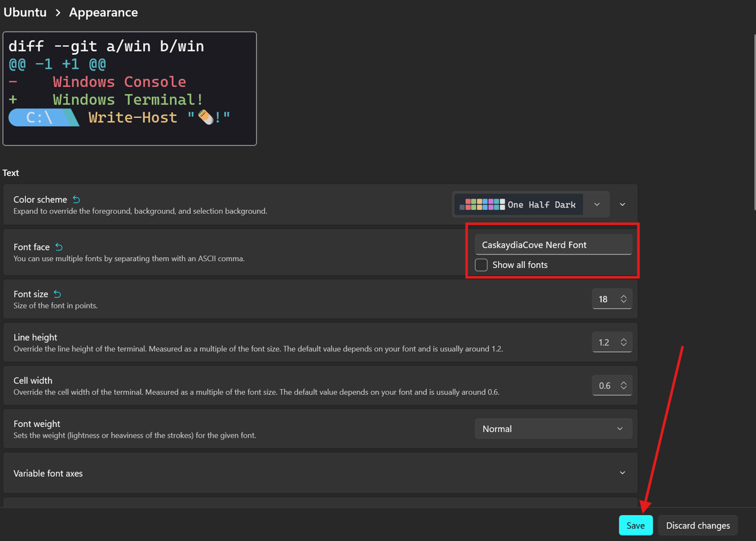The image size is (756, 541).
Task: Save the appearance changes
Action: [636, 525]
